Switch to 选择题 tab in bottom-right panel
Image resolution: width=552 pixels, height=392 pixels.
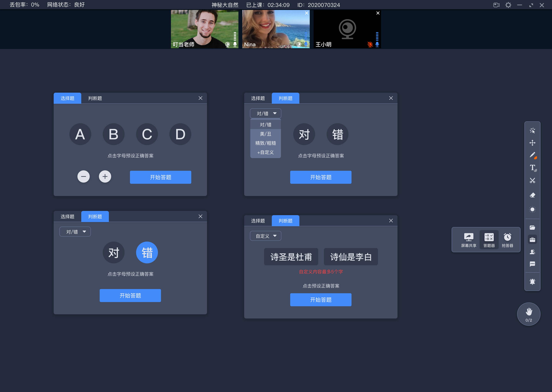coord(259,220)
